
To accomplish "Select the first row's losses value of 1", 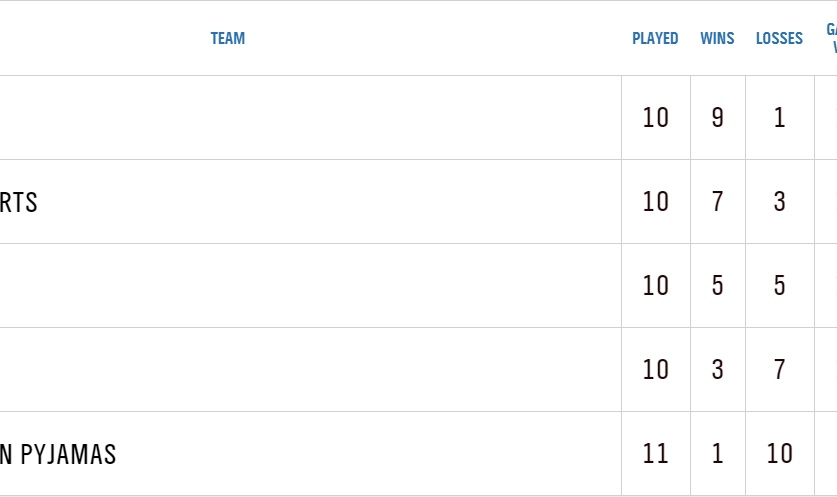I will pyautogui.click(x=779, y=118).
